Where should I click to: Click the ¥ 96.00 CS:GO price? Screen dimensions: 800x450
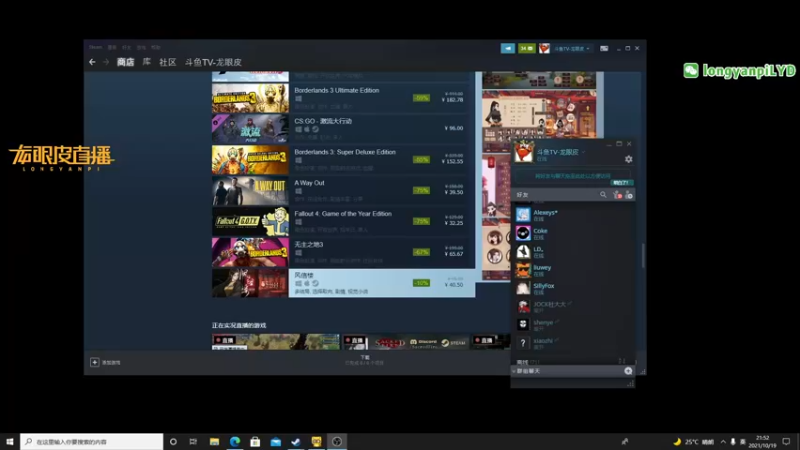coord(454,128)
